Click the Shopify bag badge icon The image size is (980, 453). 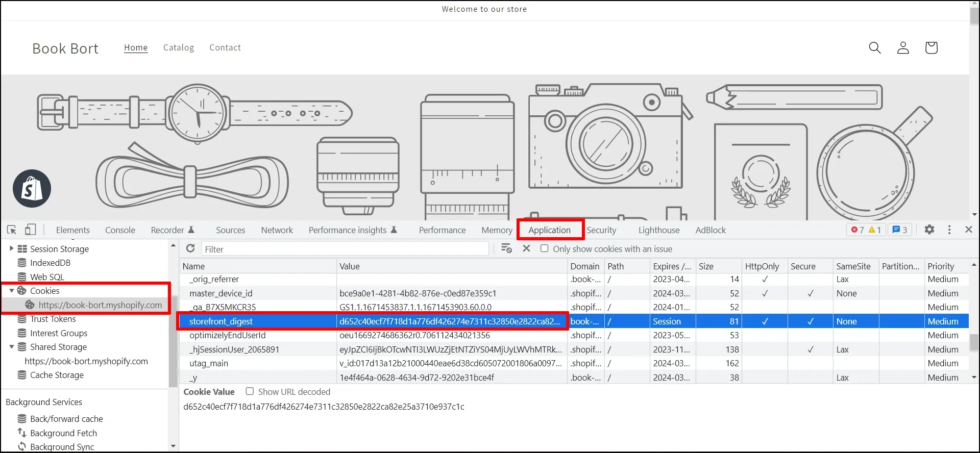pos(32,188)
